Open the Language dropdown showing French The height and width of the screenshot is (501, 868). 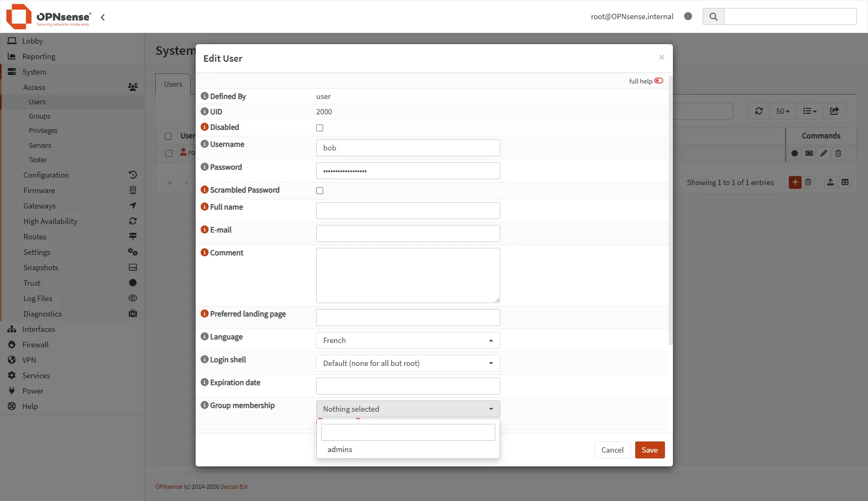coord(408,340)
